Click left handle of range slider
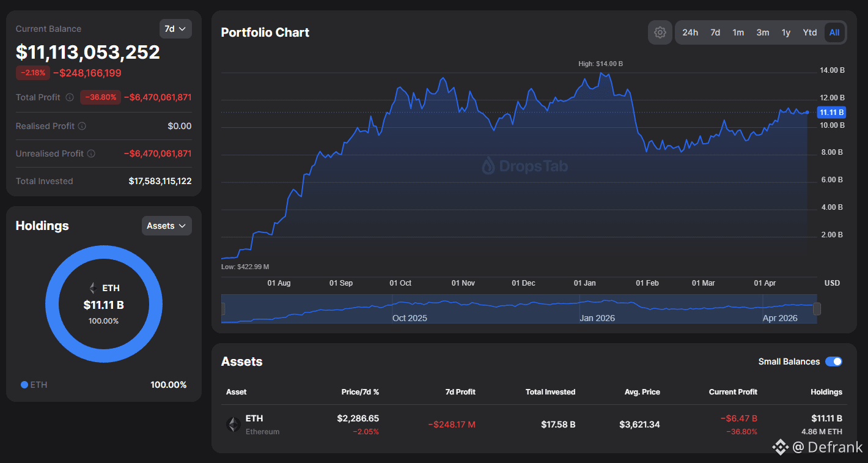 (223, 309)
